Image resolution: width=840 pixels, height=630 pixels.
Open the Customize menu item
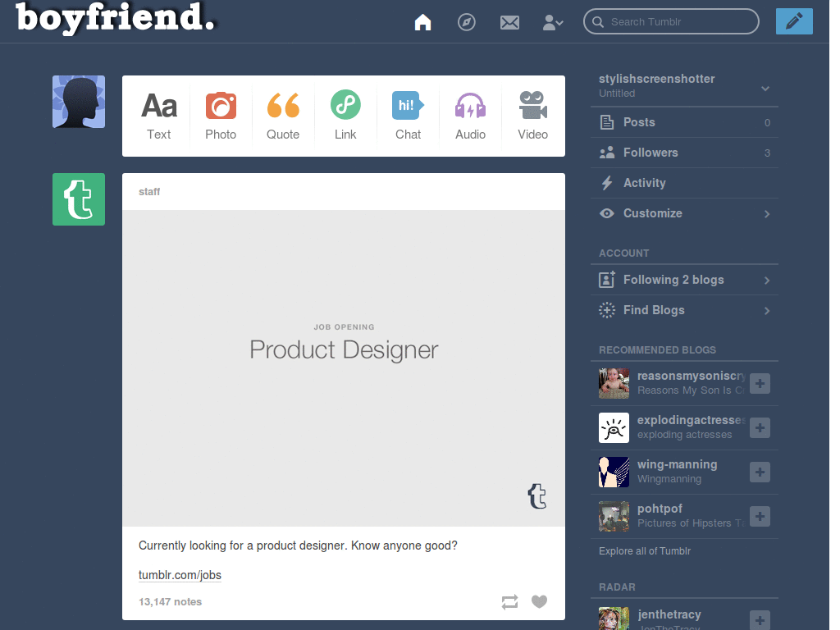point(684,213)
